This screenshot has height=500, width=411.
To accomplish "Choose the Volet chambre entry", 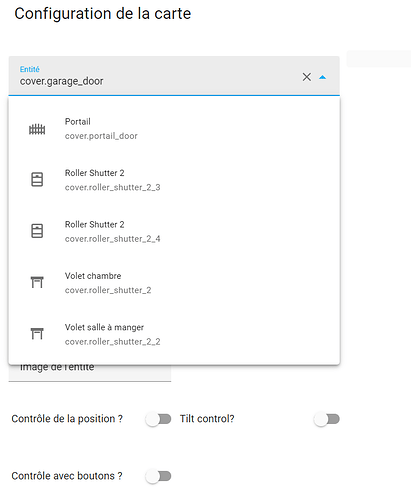I will coord(174,283).
